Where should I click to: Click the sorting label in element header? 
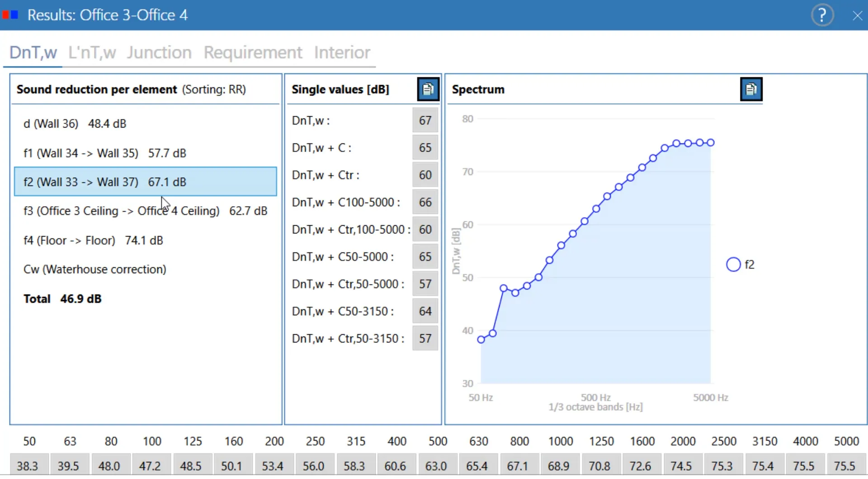pyautogui.click(x=214, y=90)
